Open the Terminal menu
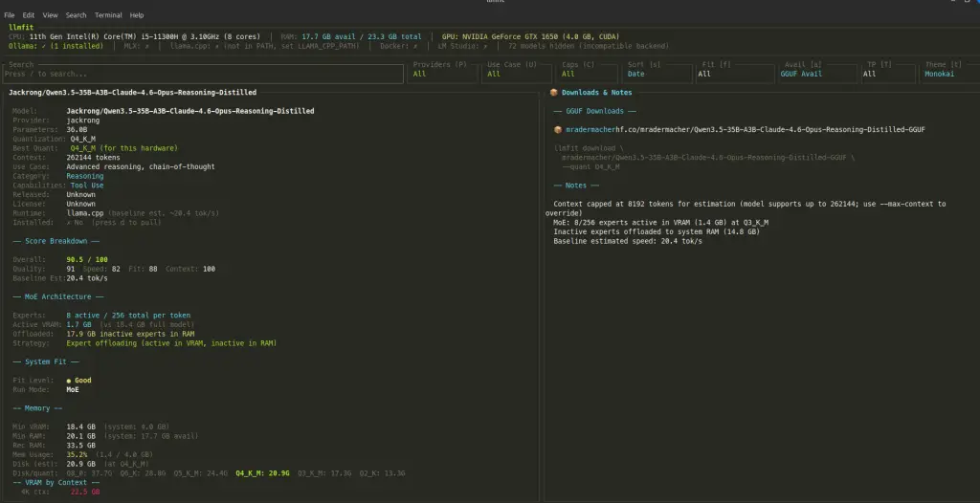This screenshot has width=980, height=503. pyautogui.click(x=108, y=15)
